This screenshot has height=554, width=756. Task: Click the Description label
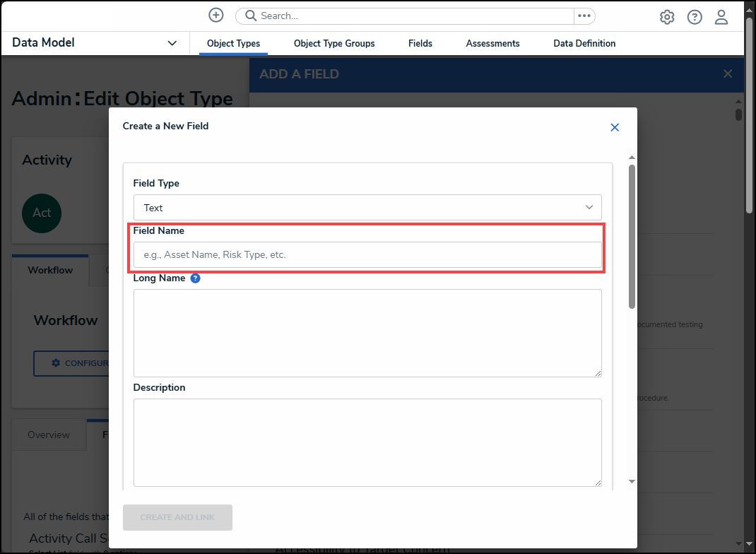point(159,388)
